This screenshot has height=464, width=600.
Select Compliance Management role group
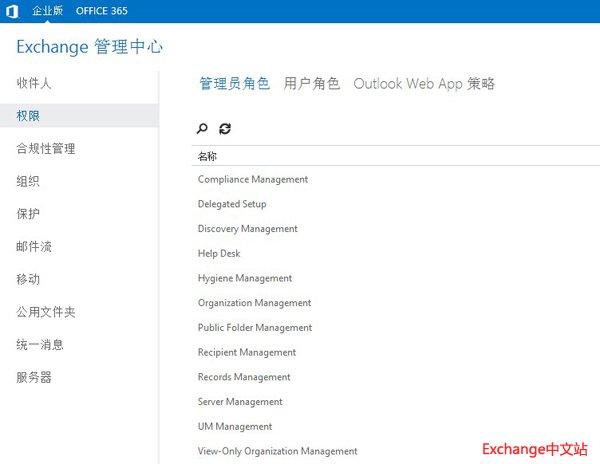(x=253, y=180)
